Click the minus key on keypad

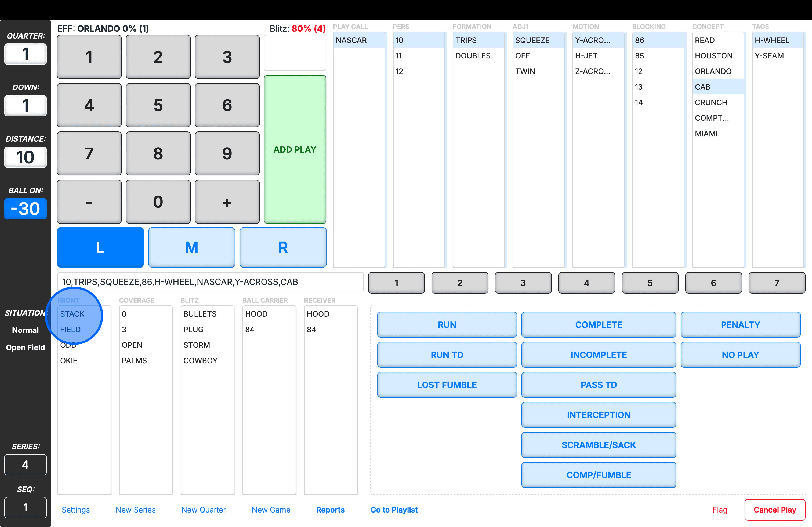coord(89,202)
